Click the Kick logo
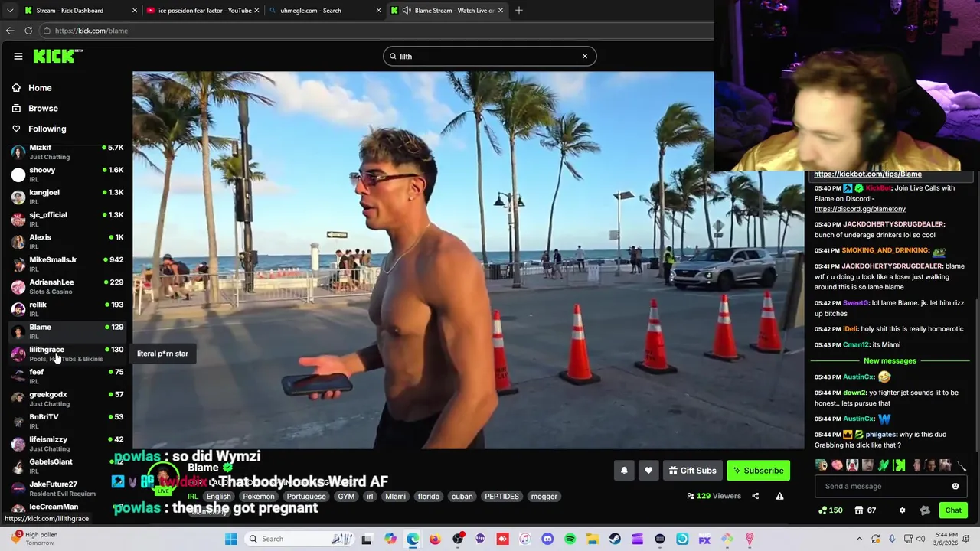 pos(57,56)
